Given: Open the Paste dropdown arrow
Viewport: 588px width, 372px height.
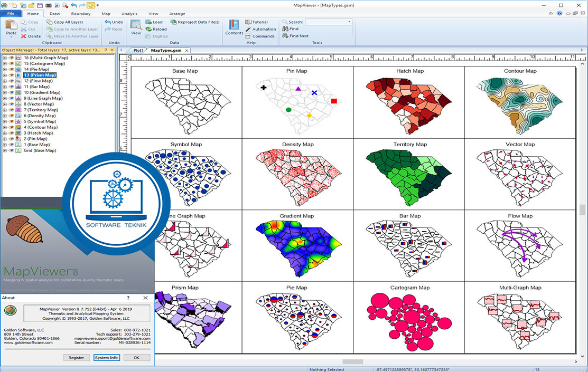Looking at the screenshot, I should pyautogui.click(x=11, y=37).
